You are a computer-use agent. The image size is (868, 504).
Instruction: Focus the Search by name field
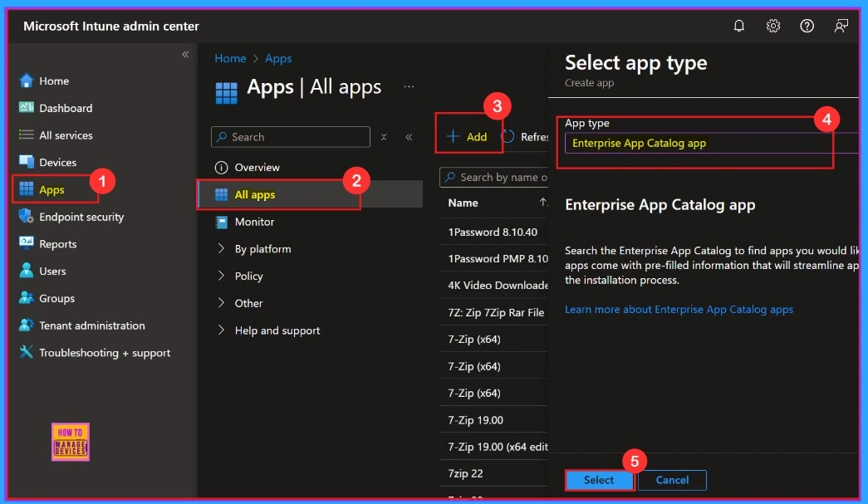(x=493, y=177)
